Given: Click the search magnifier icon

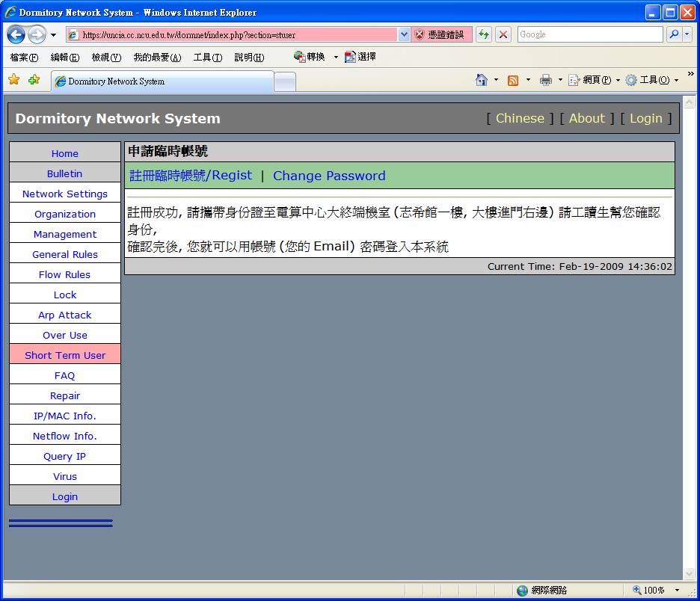Looking at the screenshot, I should (x=675, y=34).
